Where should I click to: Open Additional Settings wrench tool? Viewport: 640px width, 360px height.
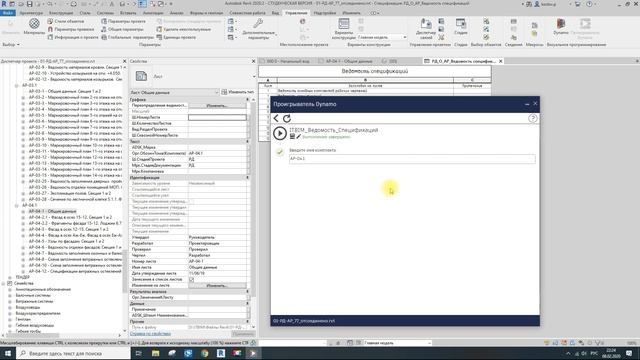tap(258, 29)
